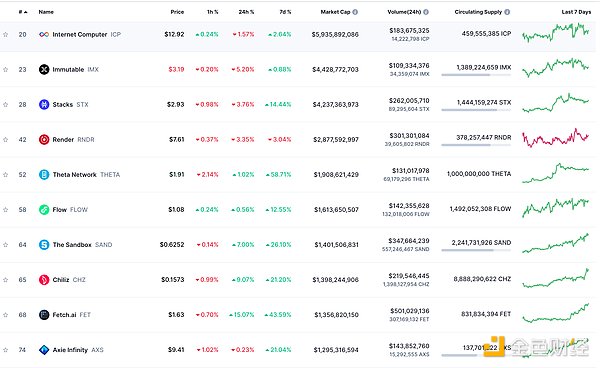
Task: Sort table by 7d % column
Action: click(x=285, y=12)
